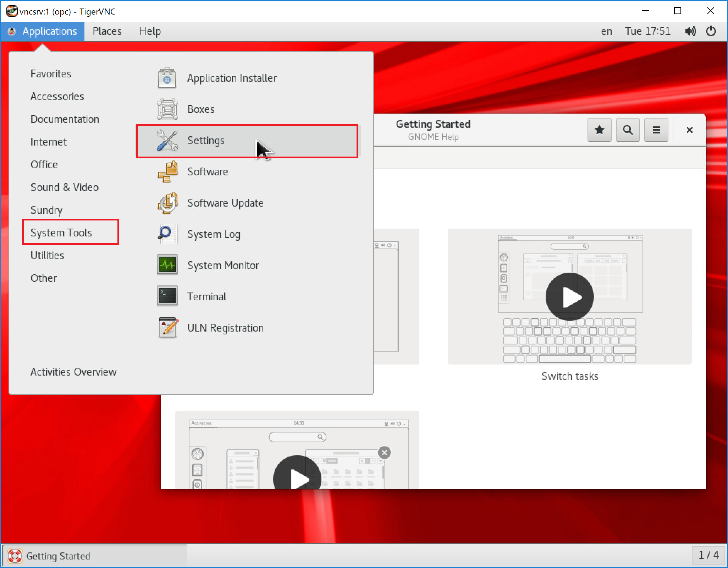Image resolution: width=728 pixels, height=568 pixels.
Task: Select the System Tools category
Action: [61, 233]
